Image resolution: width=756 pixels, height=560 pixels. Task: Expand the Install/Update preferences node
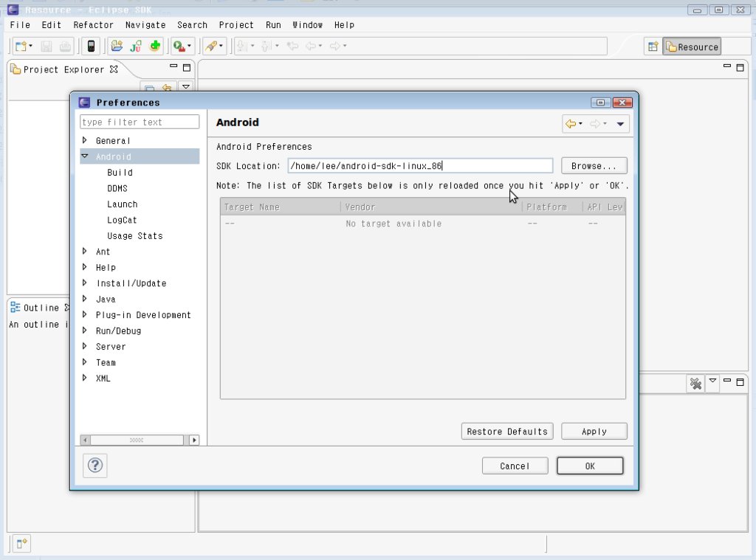tap(85, 283)
